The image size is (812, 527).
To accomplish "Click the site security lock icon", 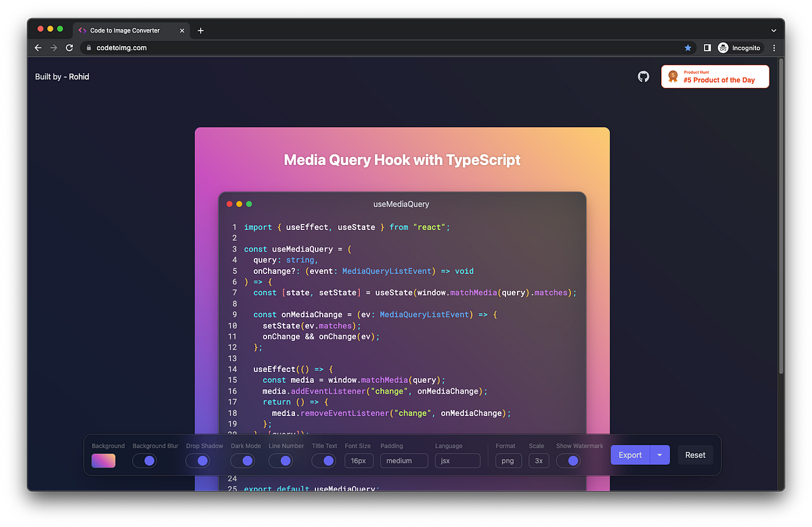I will 89,48.
